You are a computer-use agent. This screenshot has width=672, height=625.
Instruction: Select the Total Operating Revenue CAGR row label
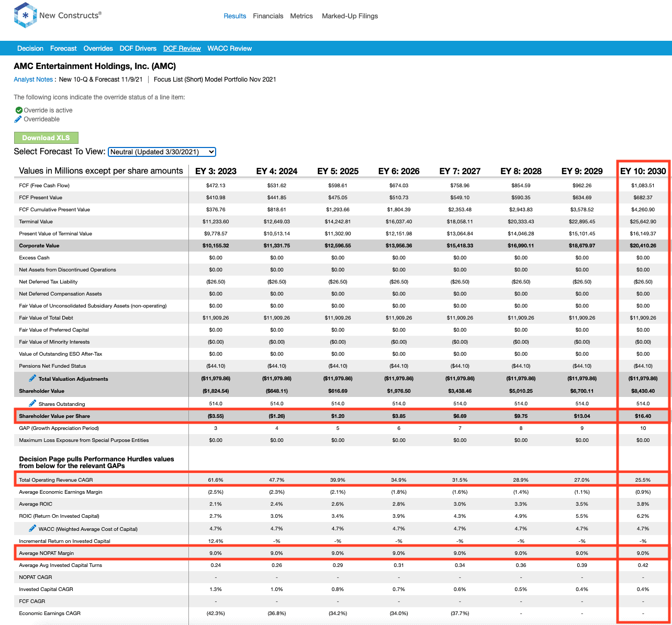pos(56,480)
